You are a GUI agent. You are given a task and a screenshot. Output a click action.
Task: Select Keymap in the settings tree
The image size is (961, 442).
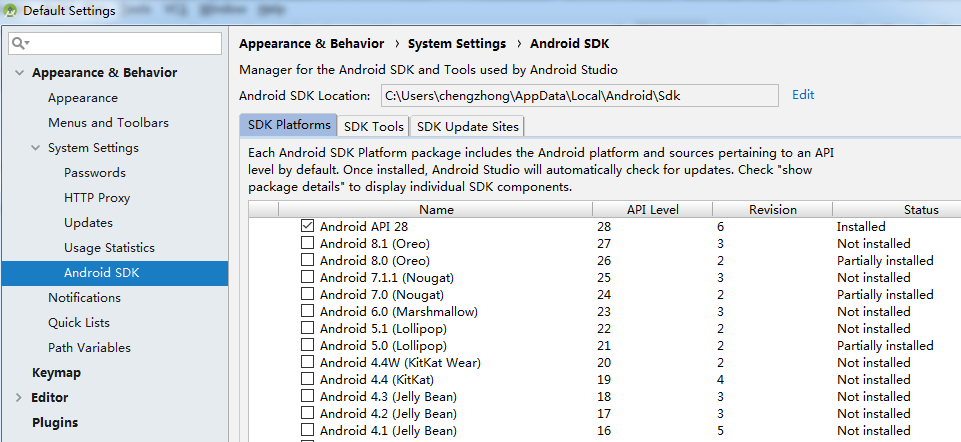pyautogui.click(x=56, y=373)
